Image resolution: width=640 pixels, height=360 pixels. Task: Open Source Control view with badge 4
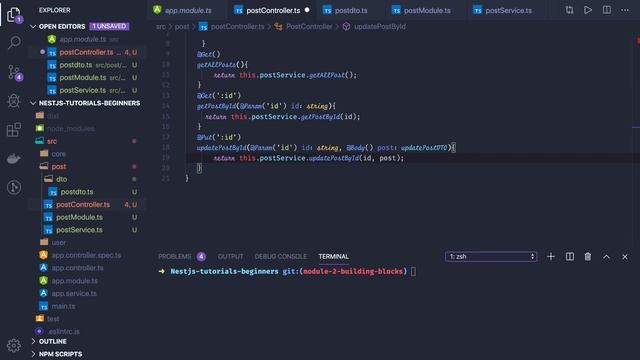(x=15, y=73)
